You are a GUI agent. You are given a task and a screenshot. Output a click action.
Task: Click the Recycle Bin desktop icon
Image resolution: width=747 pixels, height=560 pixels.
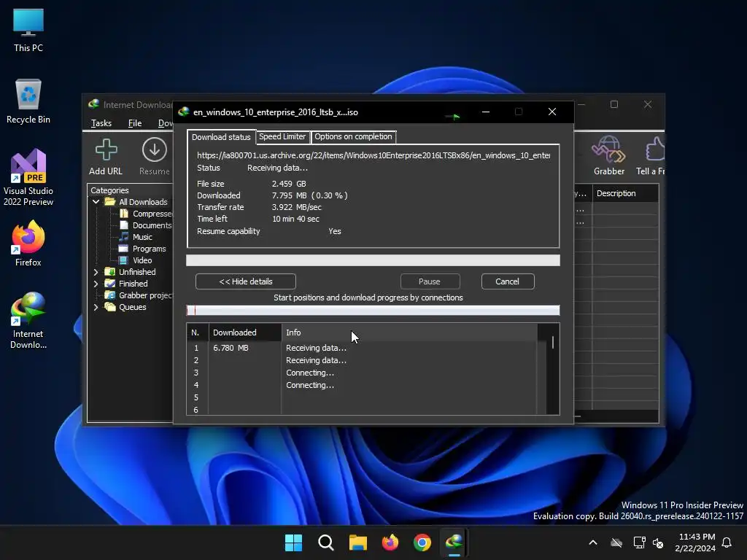tap(28, 96)
